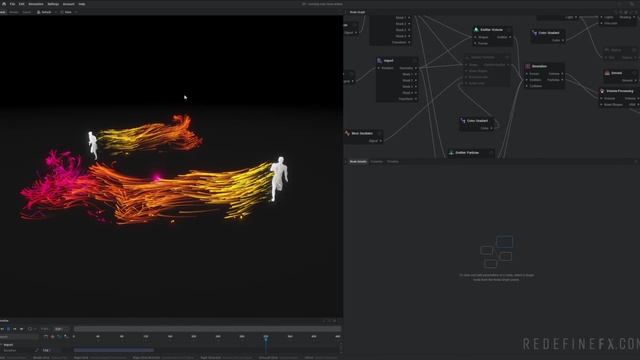Click the upper Color Gradient node icon
The width and height of the screenshot is (640, 360).
pos(535,33)
